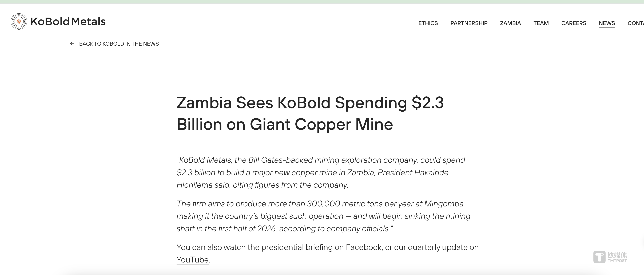
Task: Click the sentence about watching the presidential briefing
Action: click(260, 247)
